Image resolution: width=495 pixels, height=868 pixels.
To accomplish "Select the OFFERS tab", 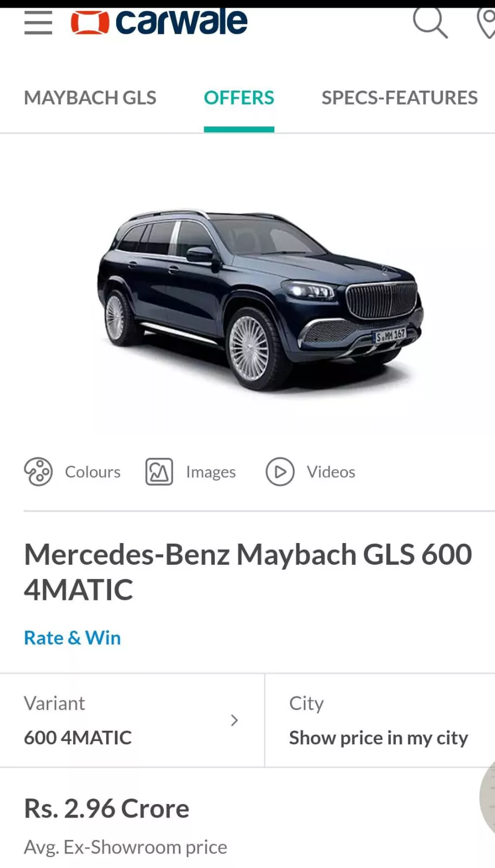I will 239,98.
